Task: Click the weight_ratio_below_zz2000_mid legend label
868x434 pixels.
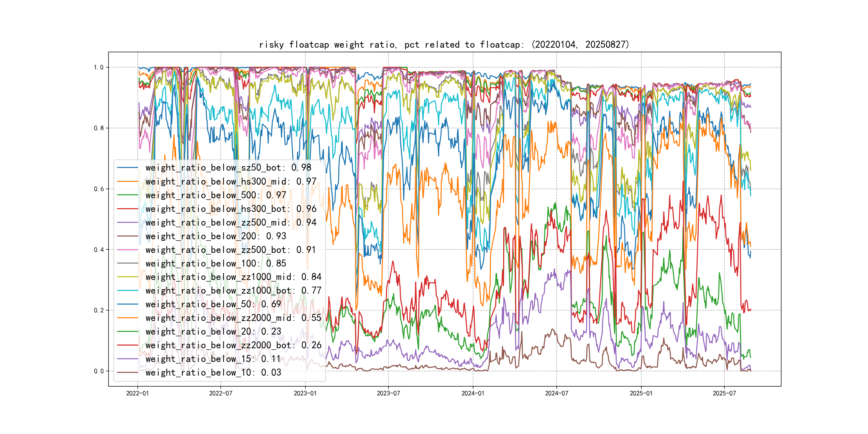Action: click(233, 318)
